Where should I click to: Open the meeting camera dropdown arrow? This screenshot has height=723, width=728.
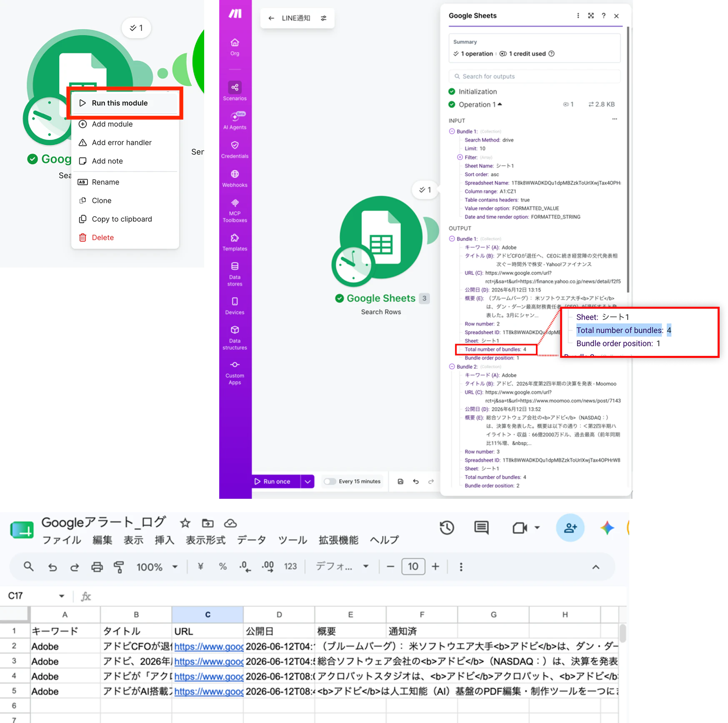tap(537, 528)
